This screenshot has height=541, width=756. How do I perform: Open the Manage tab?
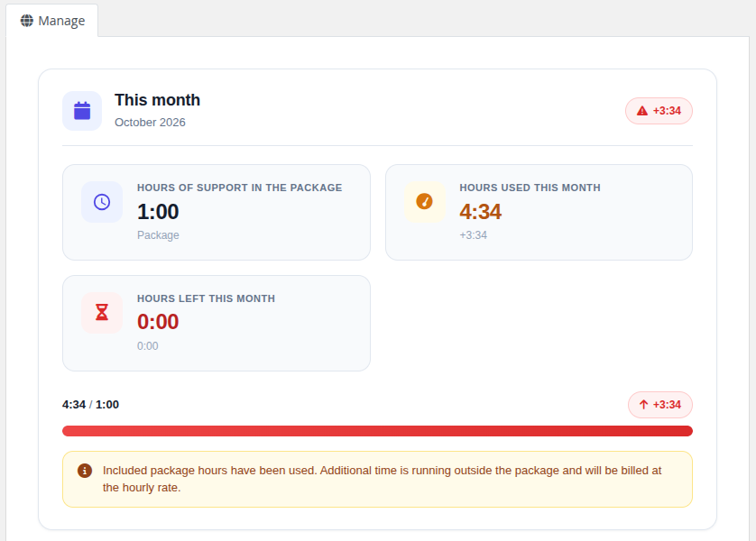pos(52,21)
